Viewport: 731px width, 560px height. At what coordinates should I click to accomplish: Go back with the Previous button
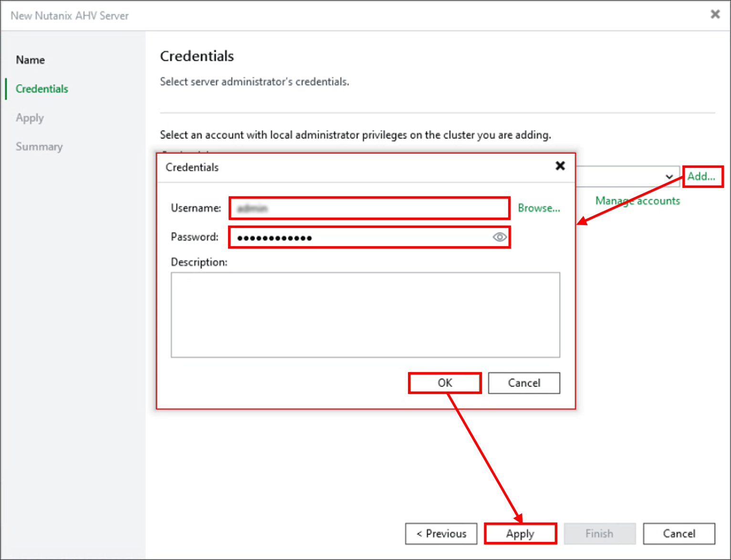pyautogui.click(x=441, y=533)
